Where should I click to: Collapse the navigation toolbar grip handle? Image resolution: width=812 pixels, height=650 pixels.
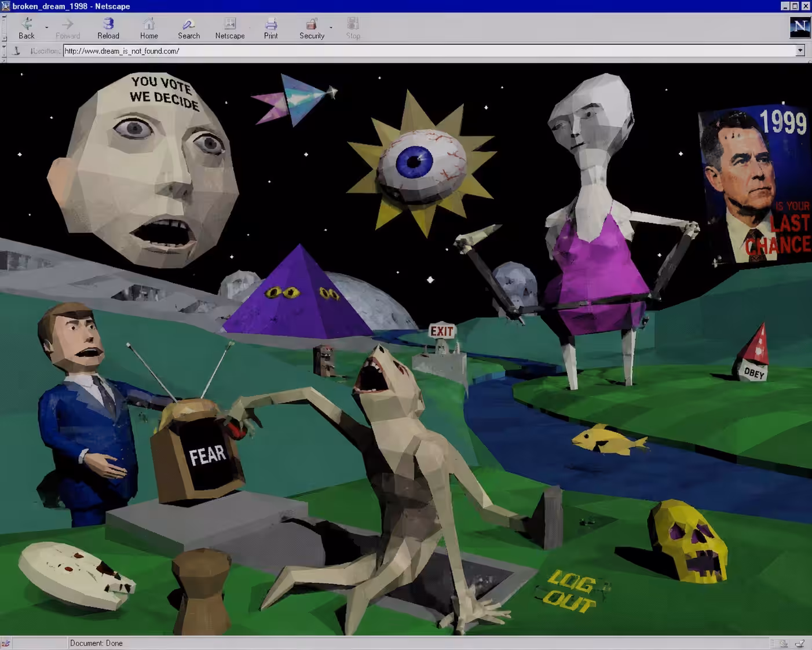3,28
